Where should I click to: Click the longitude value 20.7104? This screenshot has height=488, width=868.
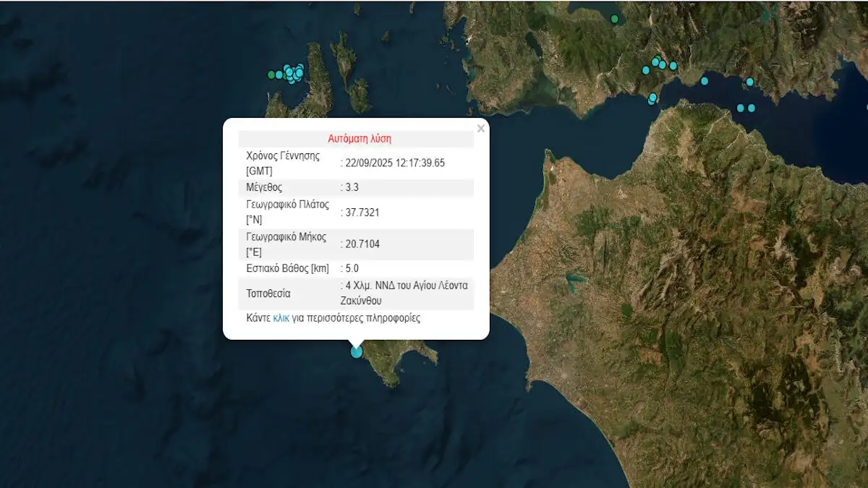(x=362, y=244)
